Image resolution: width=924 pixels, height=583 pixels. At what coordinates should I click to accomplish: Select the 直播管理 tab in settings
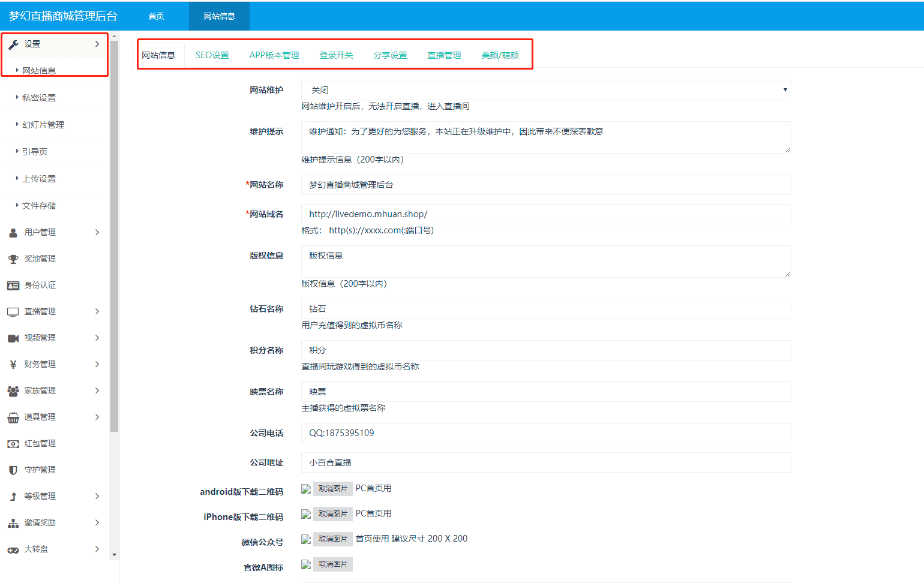tap(444, 55)
